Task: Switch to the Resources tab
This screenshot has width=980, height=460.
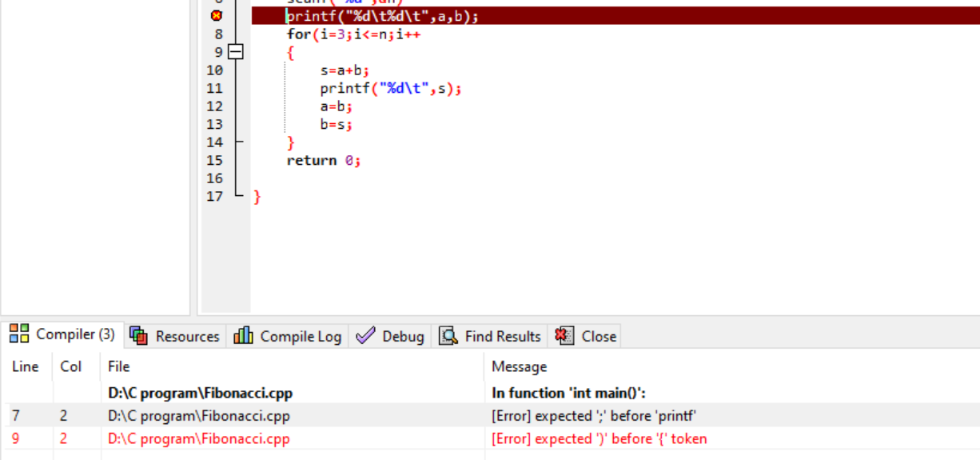Action: tap(175, 336)
